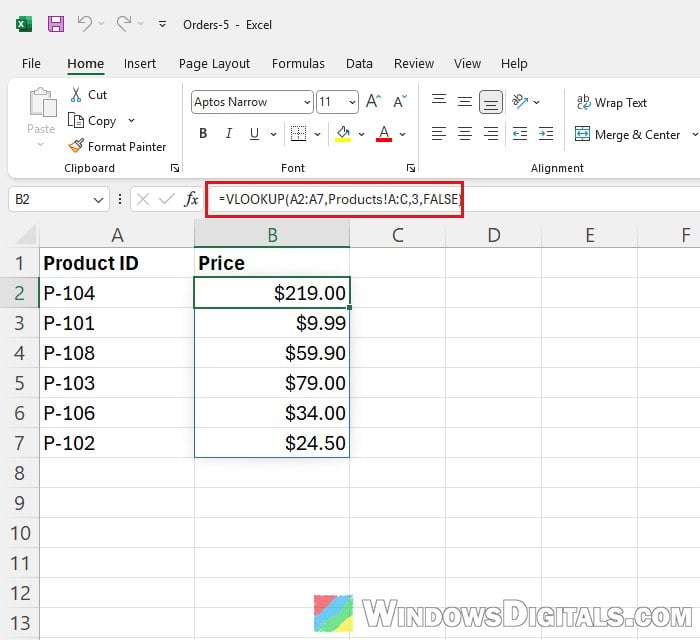Open the View tab
This screenshot has height=640, width=700.
point(467,63)
